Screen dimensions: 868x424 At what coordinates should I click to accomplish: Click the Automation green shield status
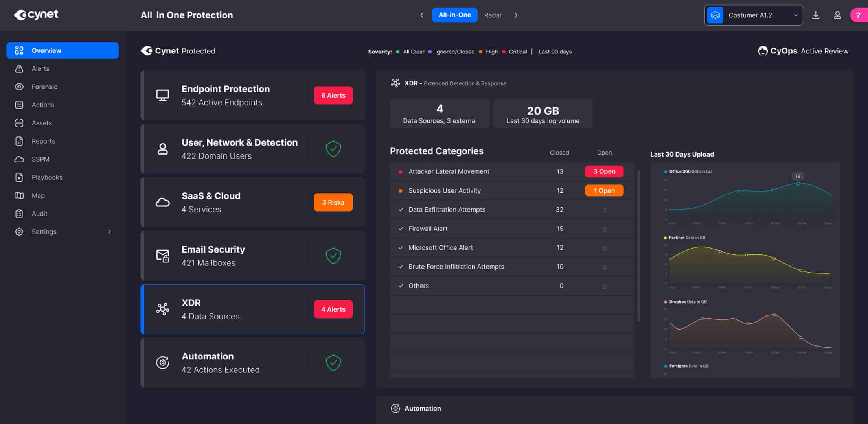pos(333,363)
